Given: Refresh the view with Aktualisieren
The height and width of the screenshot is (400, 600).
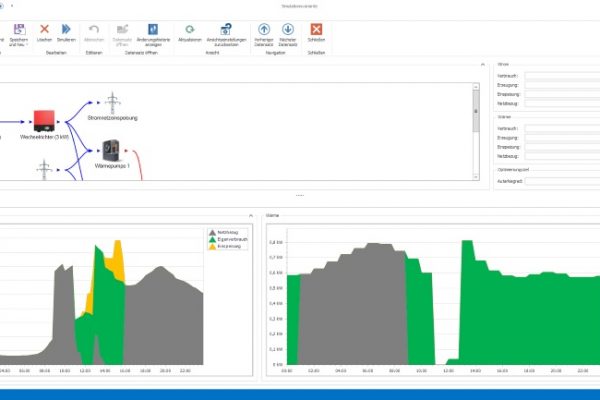Looking at the screenshot, I should tap(190, 29).
